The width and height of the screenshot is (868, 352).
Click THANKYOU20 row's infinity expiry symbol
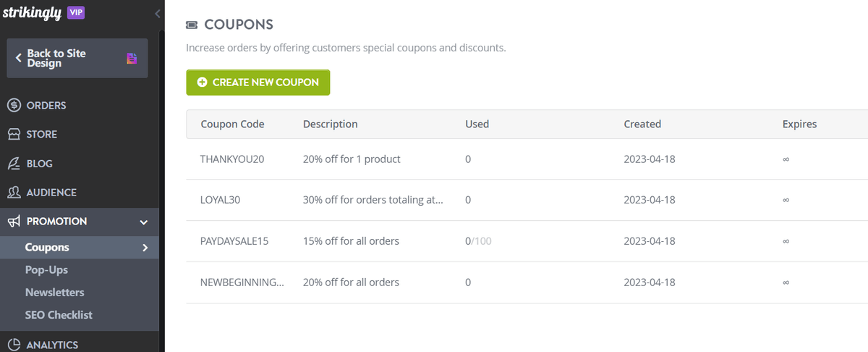point(786,159)
